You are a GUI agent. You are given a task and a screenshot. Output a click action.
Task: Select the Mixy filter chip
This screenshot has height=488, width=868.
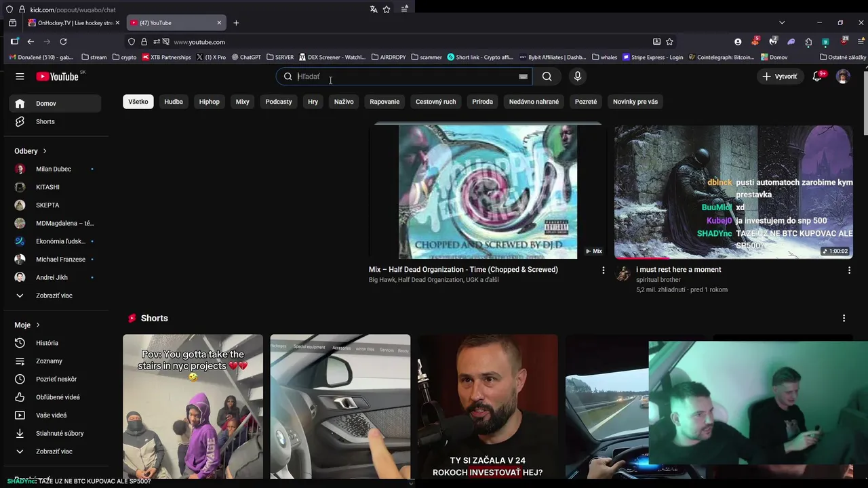(243, 102)
